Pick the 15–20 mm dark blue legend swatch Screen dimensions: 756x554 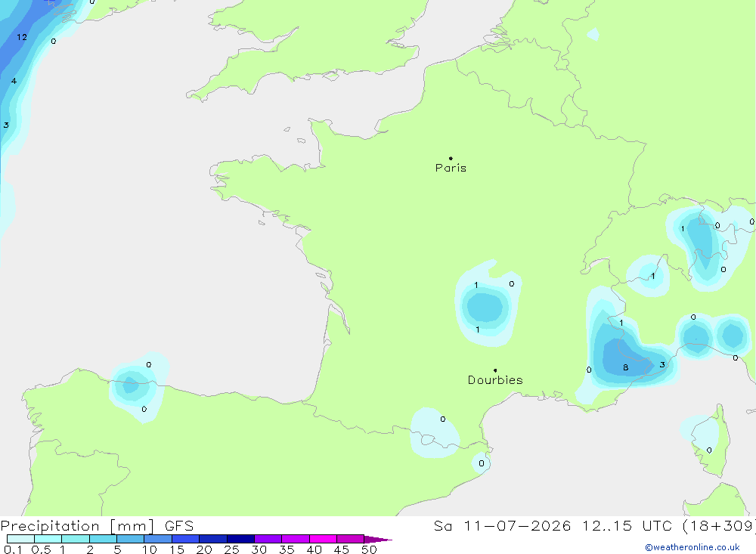tap(185, 539)
